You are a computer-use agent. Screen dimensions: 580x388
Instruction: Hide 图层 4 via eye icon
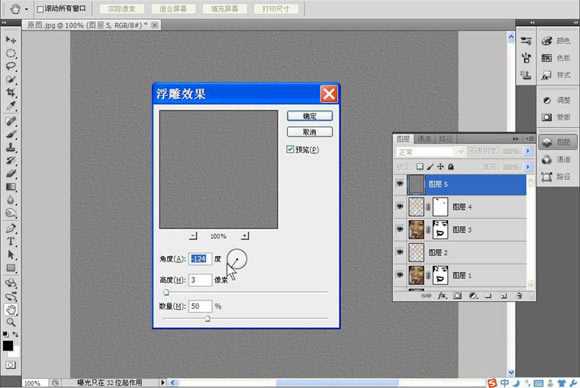click(x=400, y=206)
